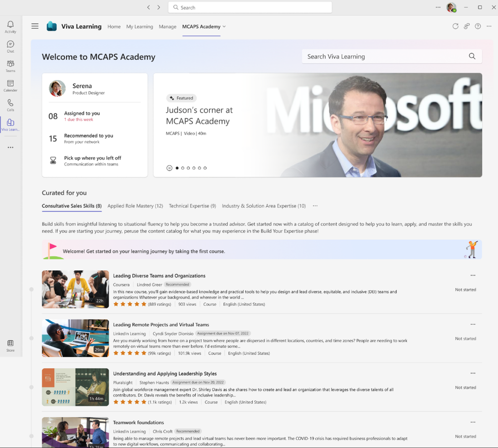498x448 pixels.
Task: Select the second carousel dot
Action: pos(182,168)
